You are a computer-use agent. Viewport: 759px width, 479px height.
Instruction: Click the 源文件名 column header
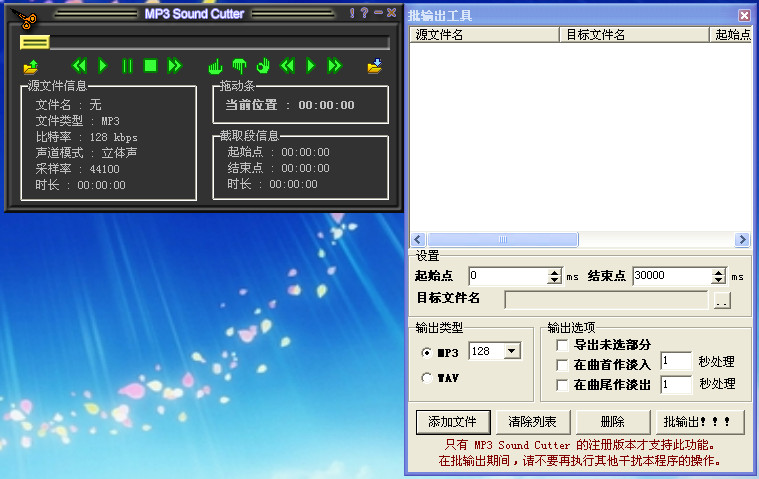(x=485, y=35)
